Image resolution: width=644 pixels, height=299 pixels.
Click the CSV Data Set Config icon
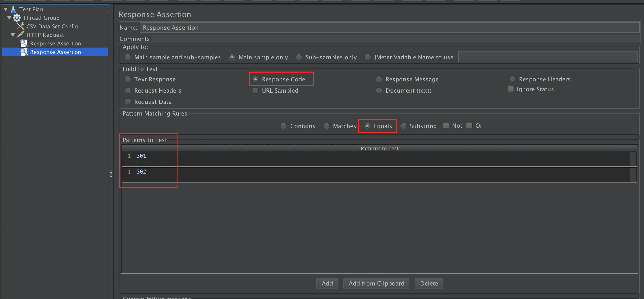click(x=20, y=26)
